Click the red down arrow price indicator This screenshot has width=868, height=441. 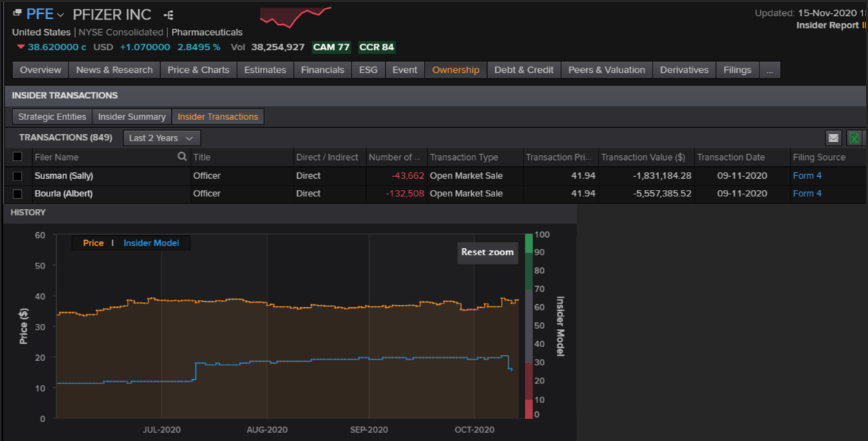pyautogui.click(x=20, y=47)
